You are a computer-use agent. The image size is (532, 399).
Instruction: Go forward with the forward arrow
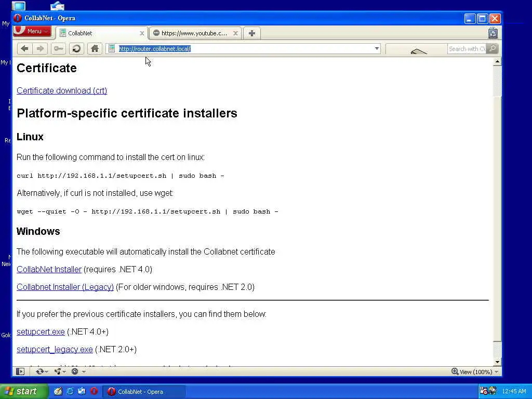click(x=40, y=48)
